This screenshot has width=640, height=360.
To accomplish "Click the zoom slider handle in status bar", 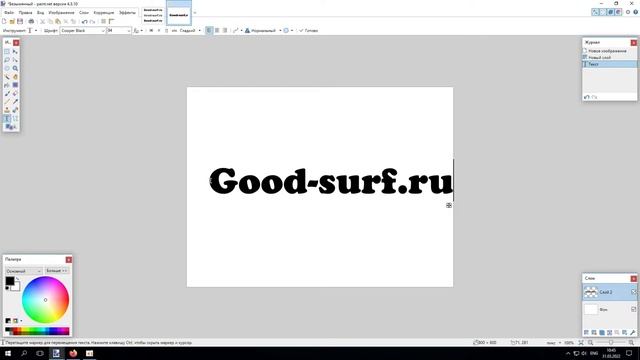I will 611,343.
